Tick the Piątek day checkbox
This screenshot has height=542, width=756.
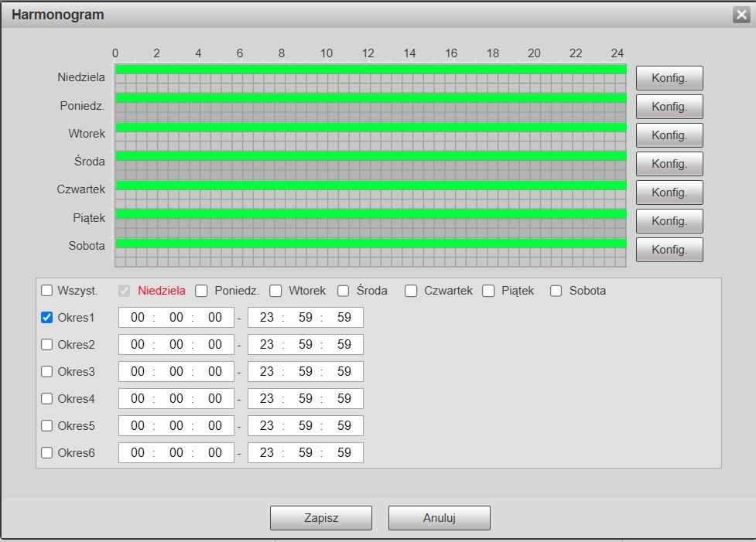pos(488,291)
